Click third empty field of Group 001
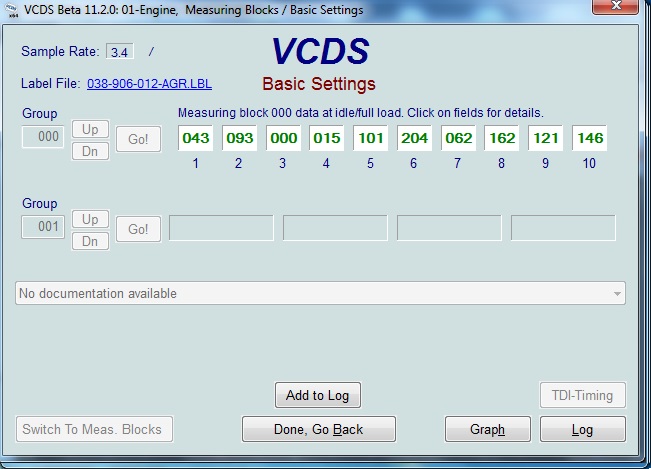 449,228
